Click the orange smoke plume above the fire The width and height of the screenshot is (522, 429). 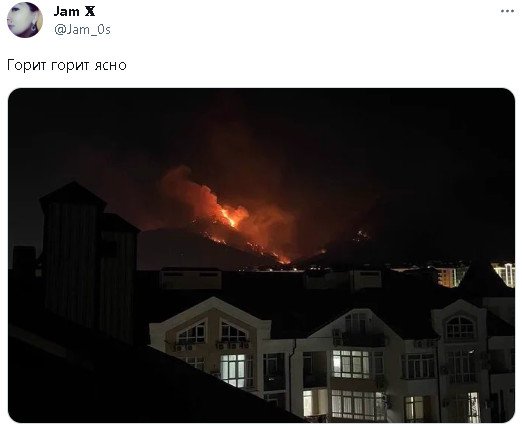pyautogui.click(x=190, y=190)
